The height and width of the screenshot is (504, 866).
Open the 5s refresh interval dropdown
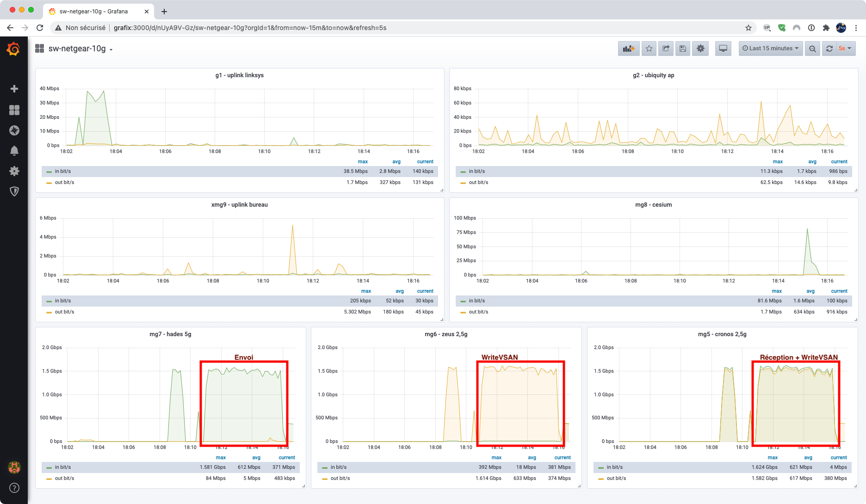(x=845, y=49)
